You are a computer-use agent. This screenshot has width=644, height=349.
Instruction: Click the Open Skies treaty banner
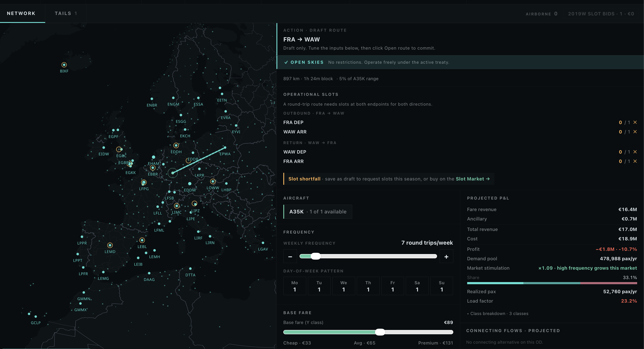tap(460, 62)
